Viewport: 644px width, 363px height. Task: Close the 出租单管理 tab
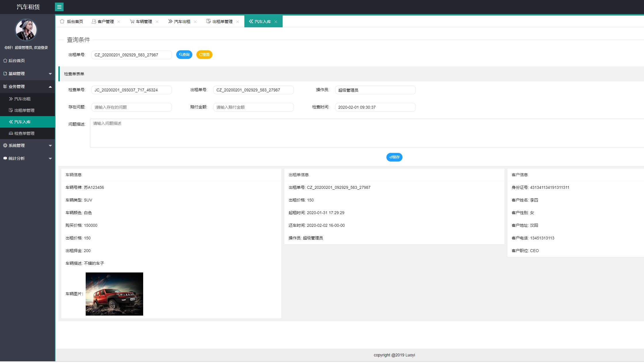(237, 22)
